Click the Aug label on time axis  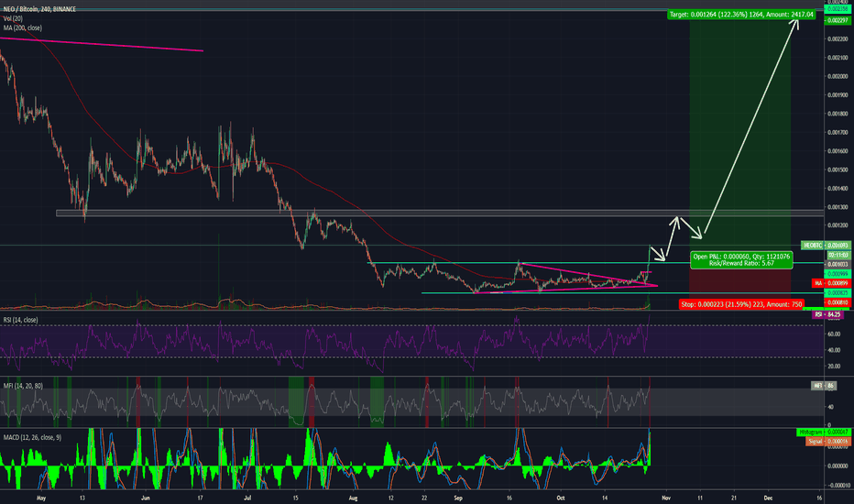coord(353,498)
